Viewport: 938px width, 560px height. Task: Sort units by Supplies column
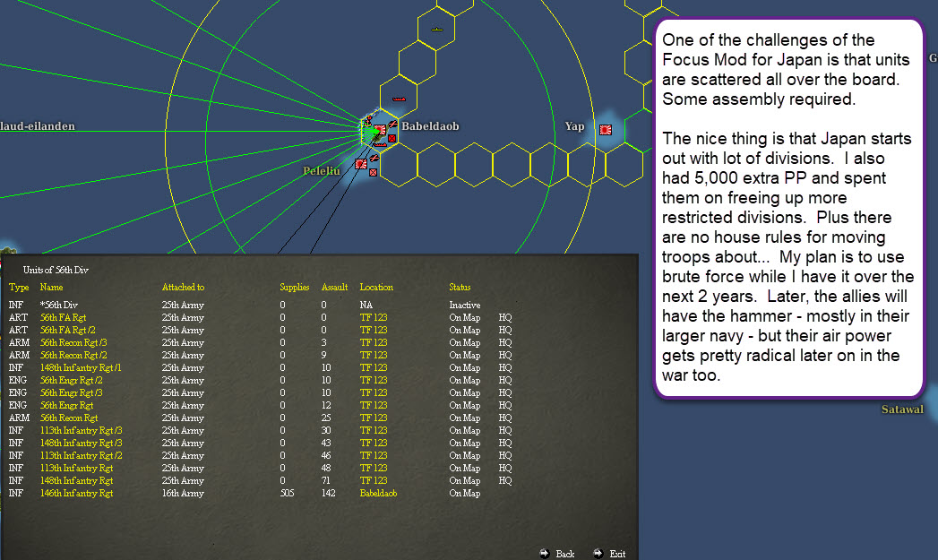click(295, 288)
